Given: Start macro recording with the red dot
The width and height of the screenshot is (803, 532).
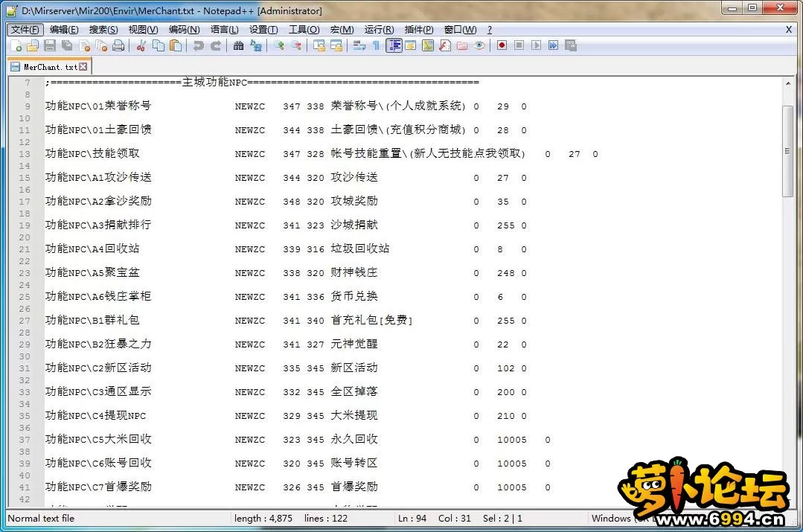Looking at the screenshot, I should tap(502, 46).
